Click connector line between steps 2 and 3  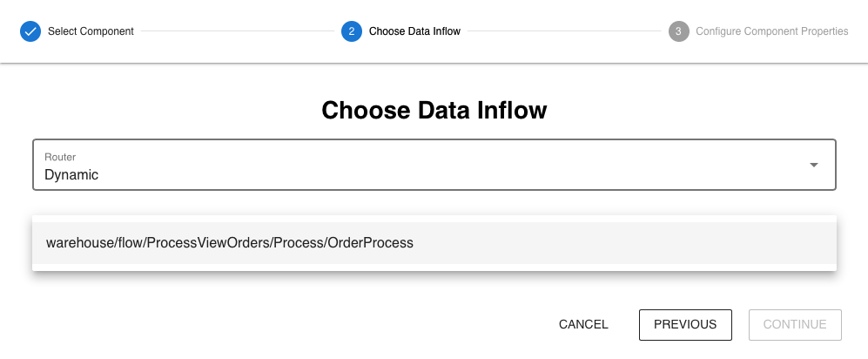point(564,31)
